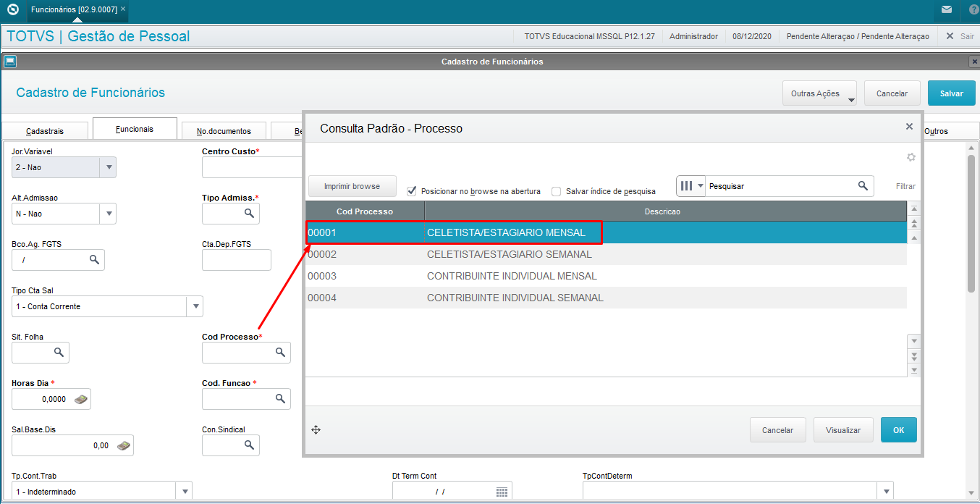Switch to the Funcionais tab
The width and height of the screenshot is (980, 504).
pos(135,129)
